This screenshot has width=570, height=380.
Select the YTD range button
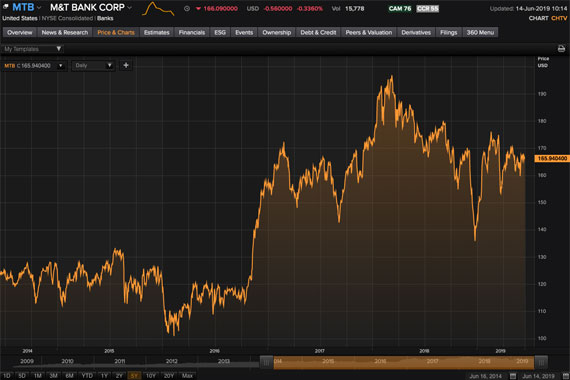(87, 376)
